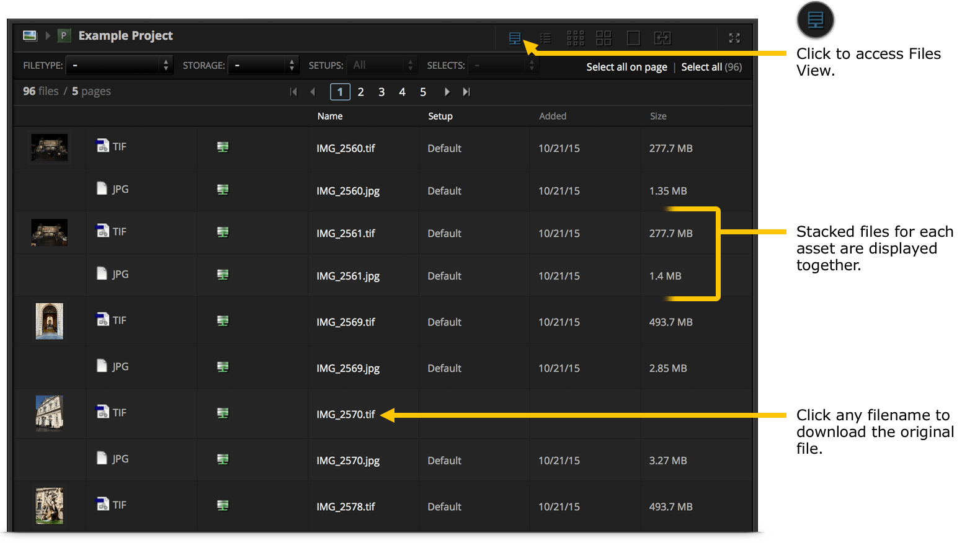Click TIF file type icon for IMG_2561.tif

point(102,231)
